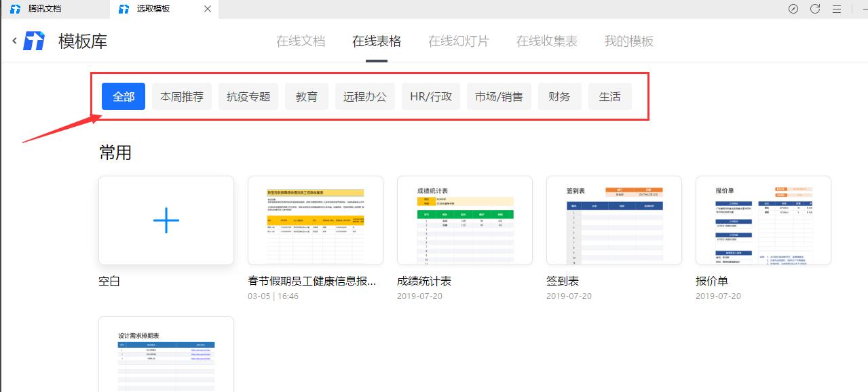Open the 成绩统计表 template thumbnail

pos(464,220)
